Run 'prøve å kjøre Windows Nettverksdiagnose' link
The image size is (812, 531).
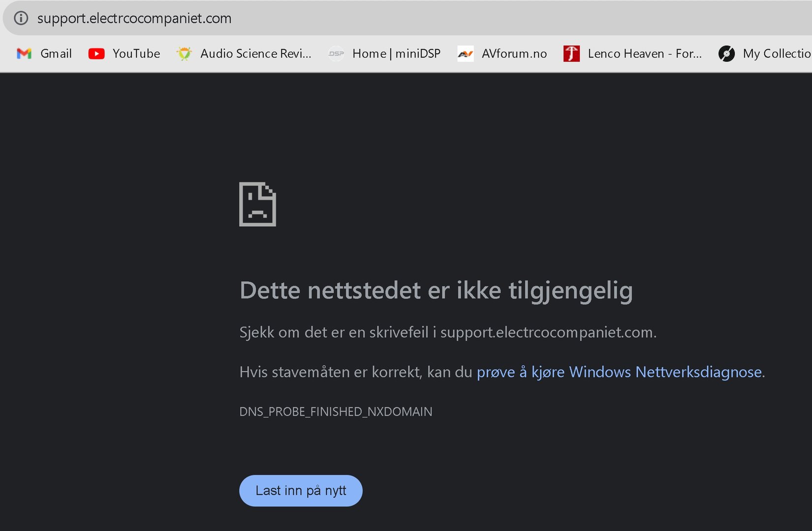coord(619,372)
